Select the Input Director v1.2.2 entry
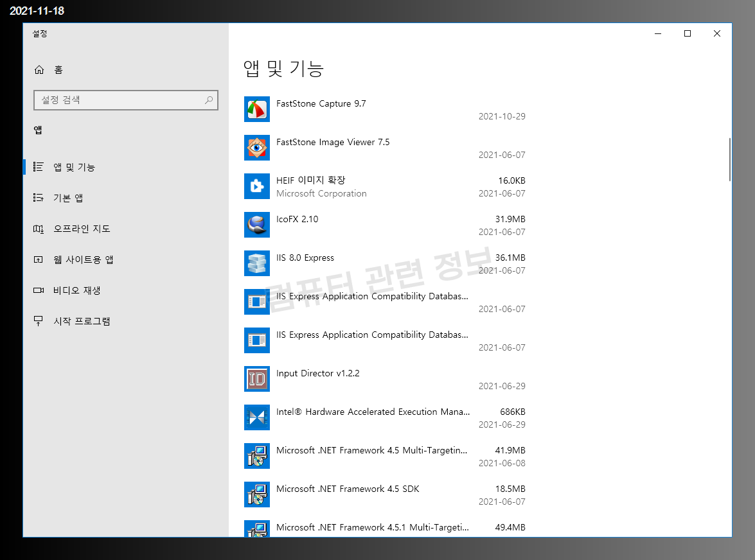Screen dimensions: 755x560 pos(318,373)
